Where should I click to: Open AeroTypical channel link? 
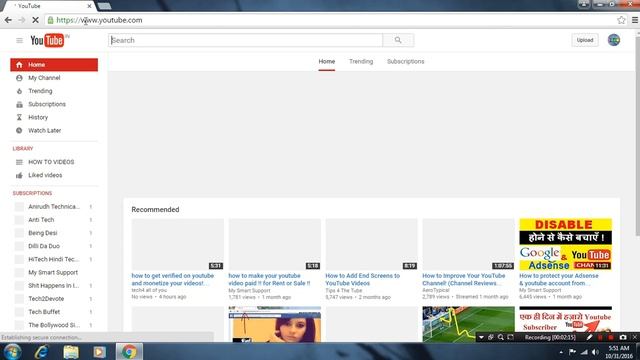click(x=436, y=290)
